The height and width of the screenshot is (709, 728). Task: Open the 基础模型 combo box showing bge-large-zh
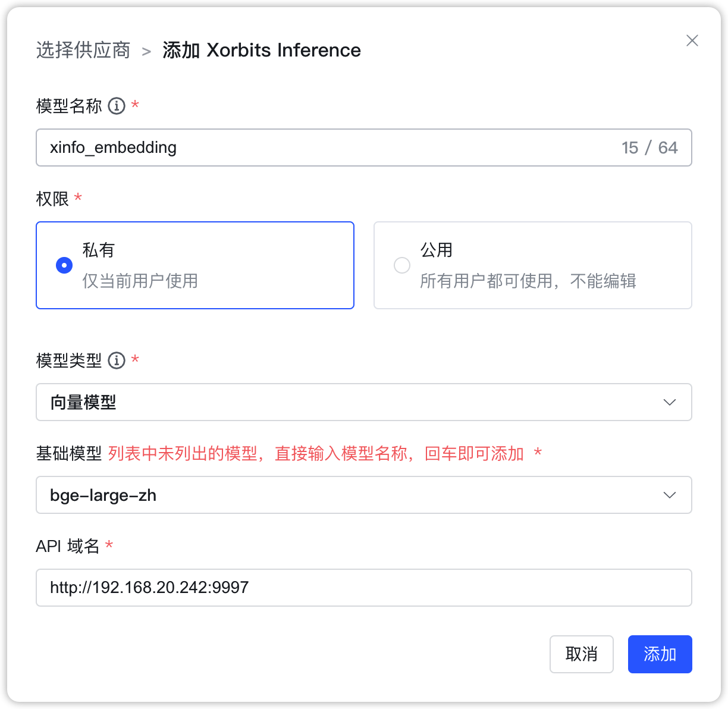tap(345, 495)
